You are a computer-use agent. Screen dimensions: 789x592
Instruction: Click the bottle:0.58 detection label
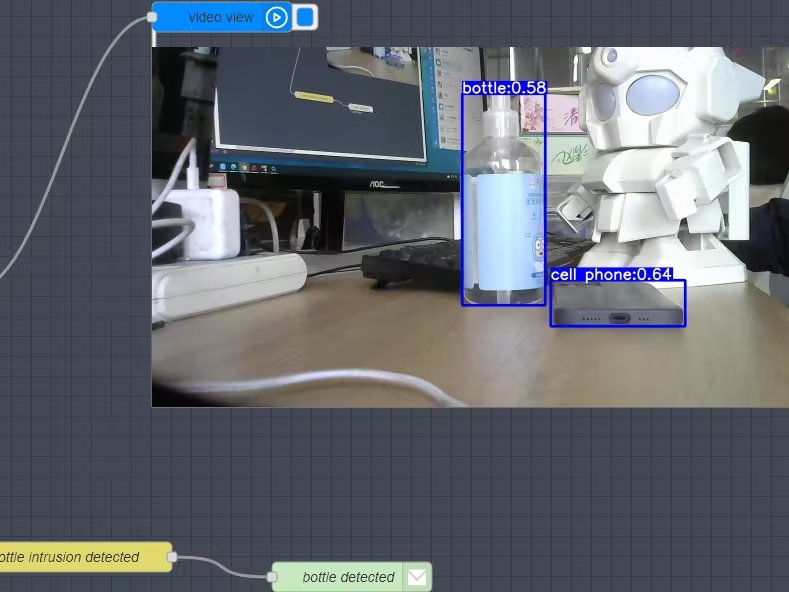click(x=504, y=88)
